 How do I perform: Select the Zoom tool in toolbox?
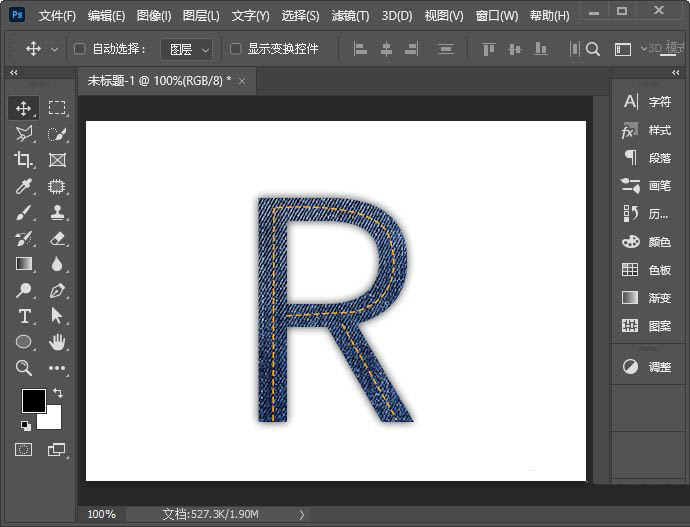(23, 368)
